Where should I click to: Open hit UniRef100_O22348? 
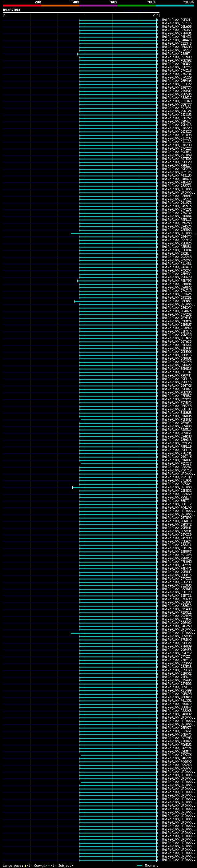(177, 43)
